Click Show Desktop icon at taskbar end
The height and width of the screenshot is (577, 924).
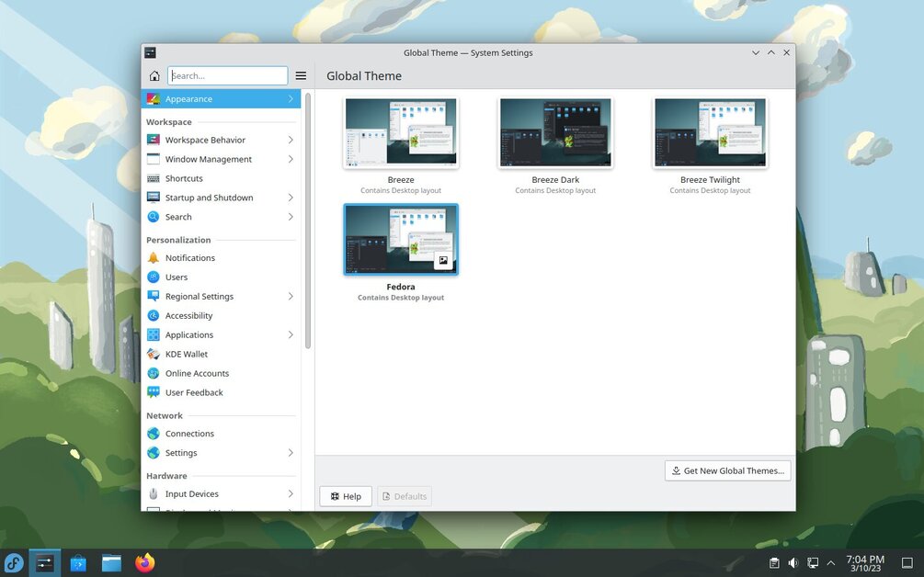[907, 563]
